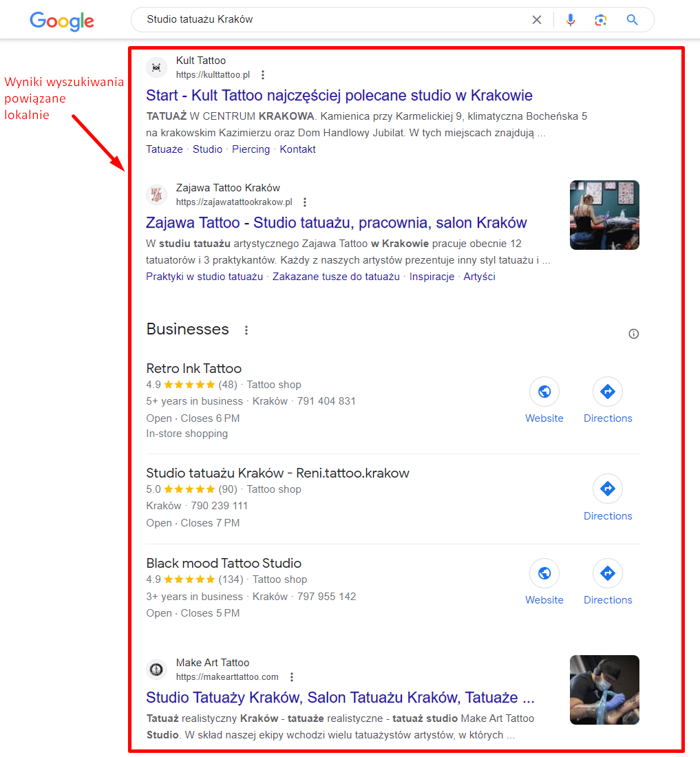
Task: Click the Google logo
Action: pos(62,21)
